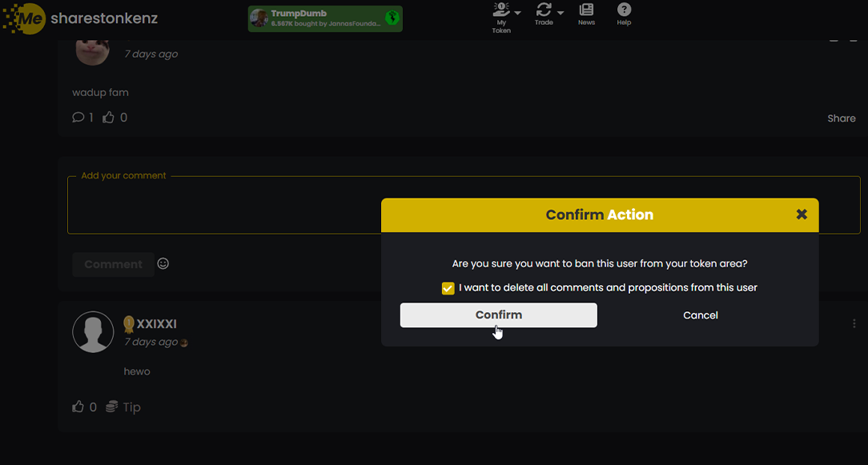This screenshot has width=868, height=465.
Task: Uncheck delete all comments and propositions checkbox
Action: pos(448,288)
